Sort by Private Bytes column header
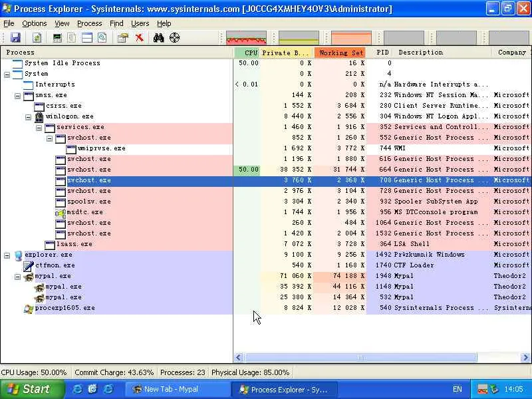The image size is (532, 399). [287, 53]
